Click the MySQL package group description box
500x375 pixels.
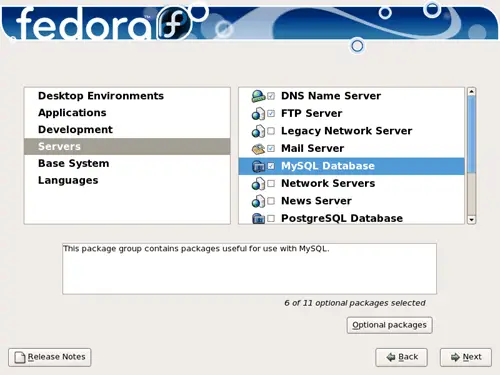(x=249, y=269)
